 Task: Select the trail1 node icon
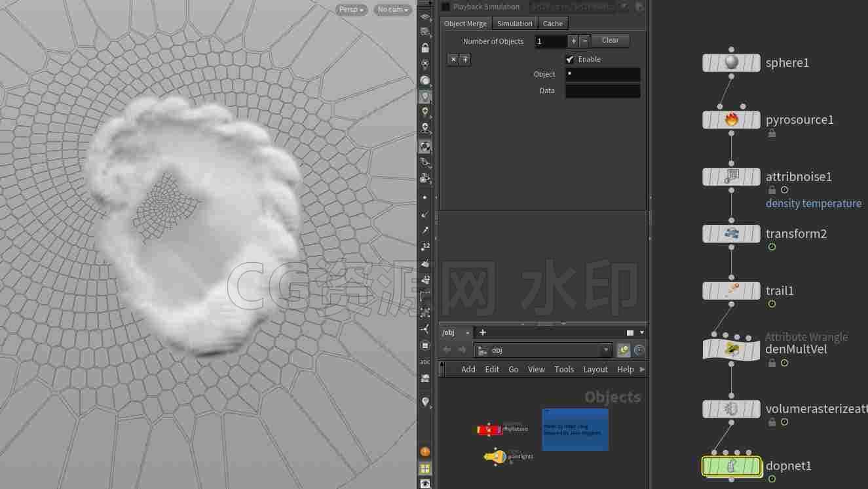[731, 291]
